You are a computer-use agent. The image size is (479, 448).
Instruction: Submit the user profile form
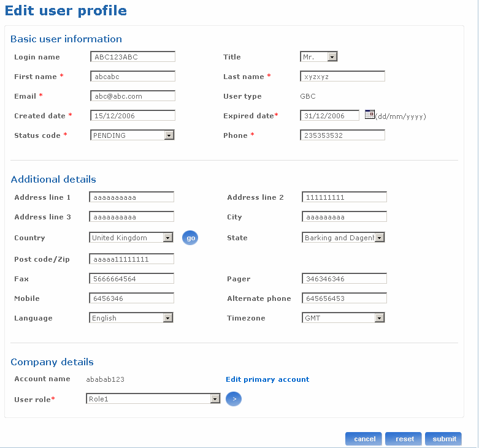[x=443, y=439]
